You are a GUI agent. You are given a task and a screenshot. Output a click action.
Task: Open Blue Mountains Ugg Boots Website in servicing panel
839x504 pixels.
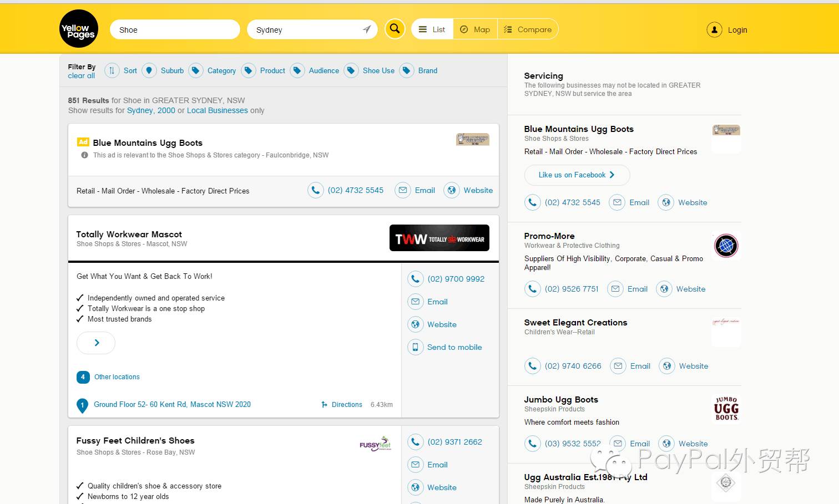(x=693, y=202)
